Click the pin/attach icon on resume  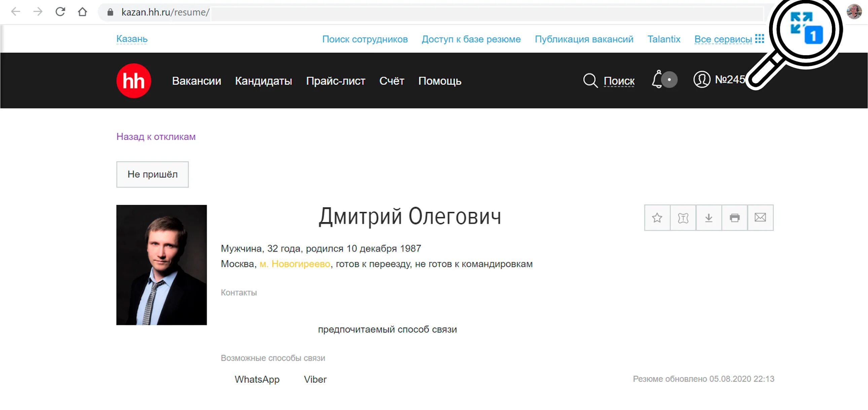click(683, 217)
